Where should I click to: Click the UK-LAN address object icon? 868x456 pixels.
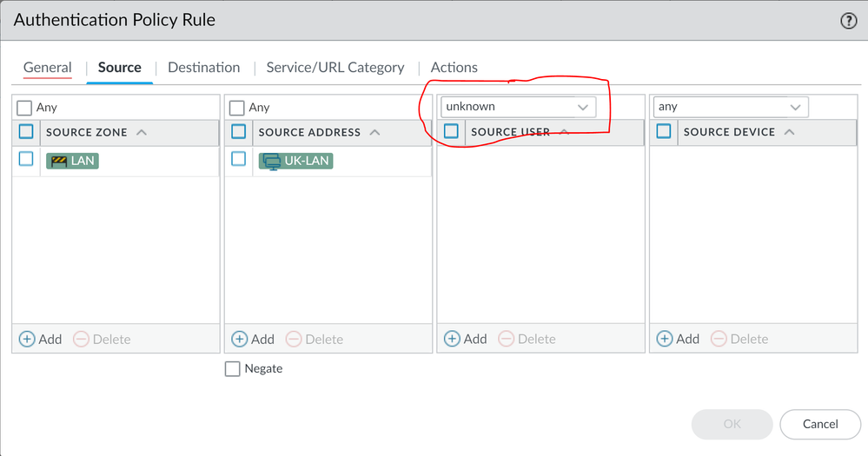tap(271, 161)
